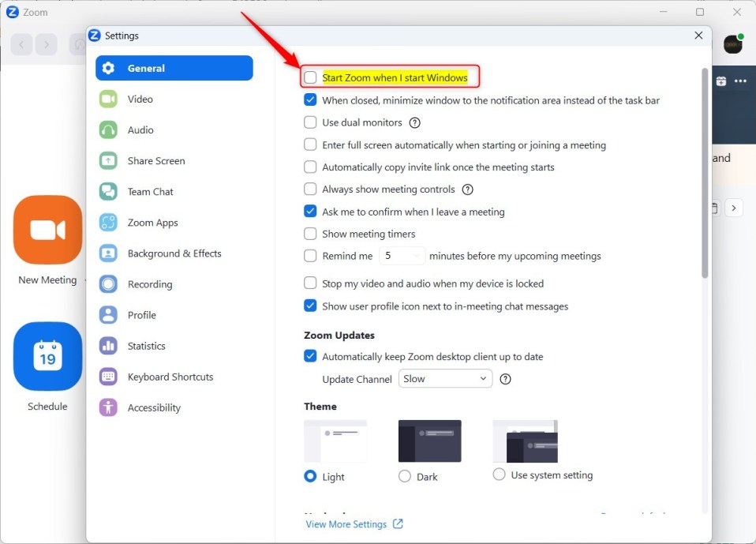Click the Zoom Apps icon
756x544 pixels.
click(108, 223)
